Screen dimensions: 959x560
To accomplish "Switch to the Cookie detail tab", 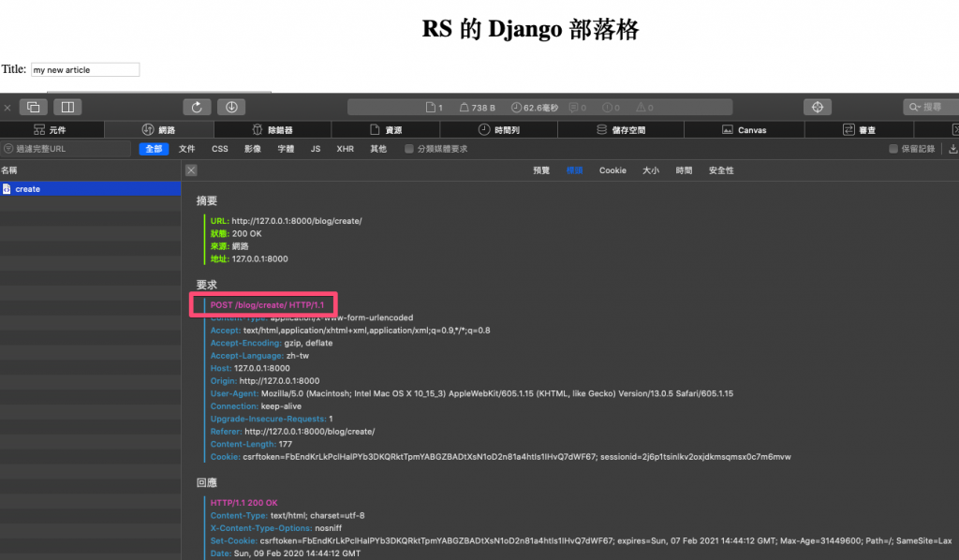I will point(612,170).
